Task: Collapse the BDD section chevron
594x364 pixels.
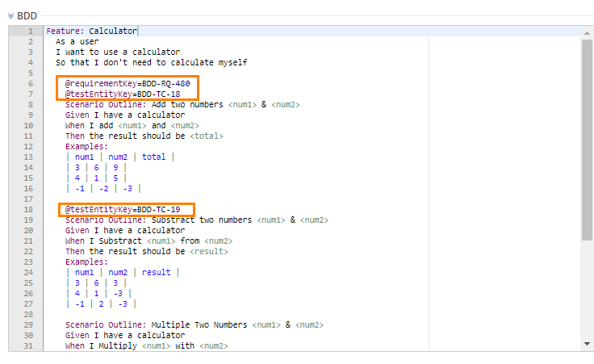Action: [10, 15]
